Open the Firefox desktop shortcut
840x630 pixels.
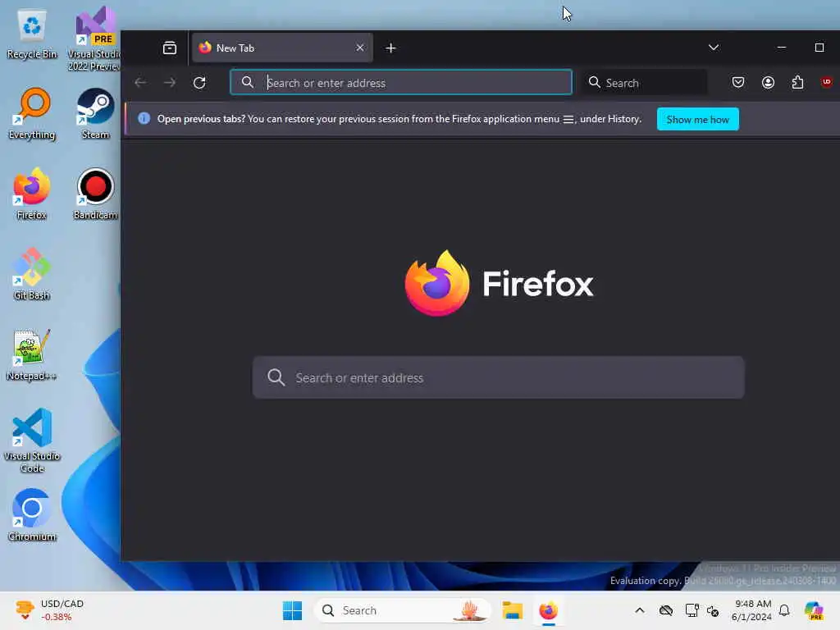pos(32,194)
